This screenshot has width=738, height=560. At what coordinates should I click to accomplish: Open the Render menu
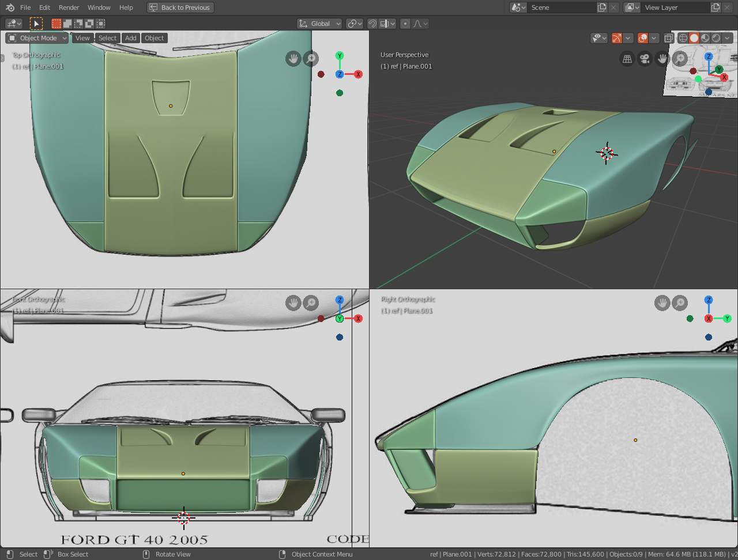(69, 7)
